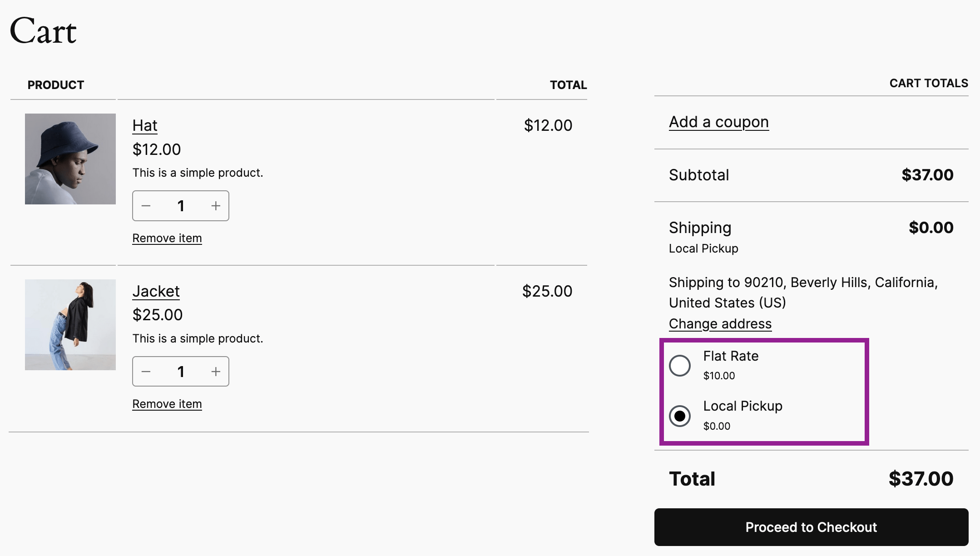The image size is (980, 556).
Task: Remove the Jacket from the cart
Action: pyautogui.click(x=167, y=403)
